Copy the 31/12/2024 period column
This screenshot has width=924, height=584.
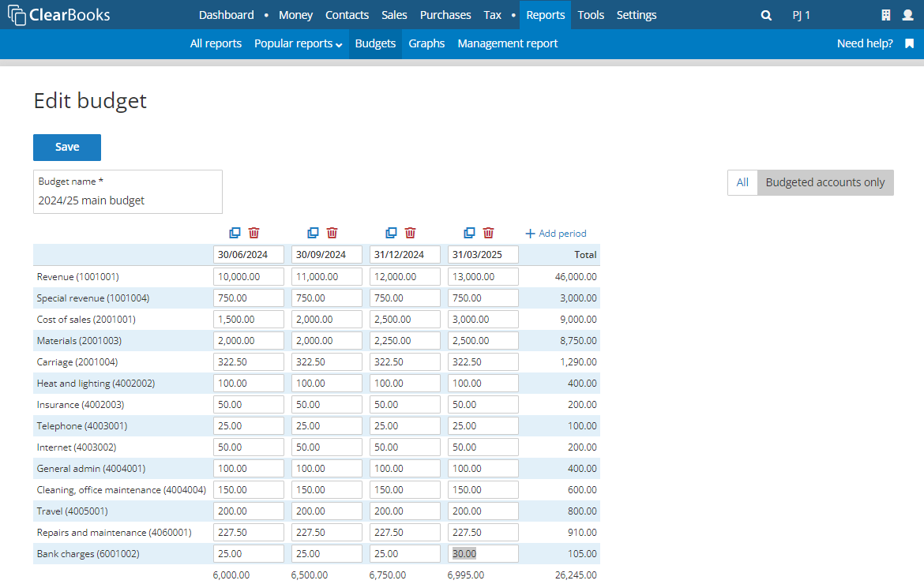pos(391,233)
